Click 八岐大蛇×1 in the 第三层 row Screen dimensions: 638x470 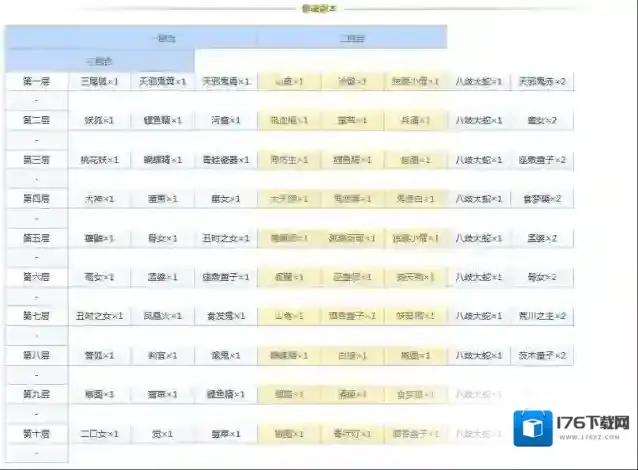[x=478, y=160]
